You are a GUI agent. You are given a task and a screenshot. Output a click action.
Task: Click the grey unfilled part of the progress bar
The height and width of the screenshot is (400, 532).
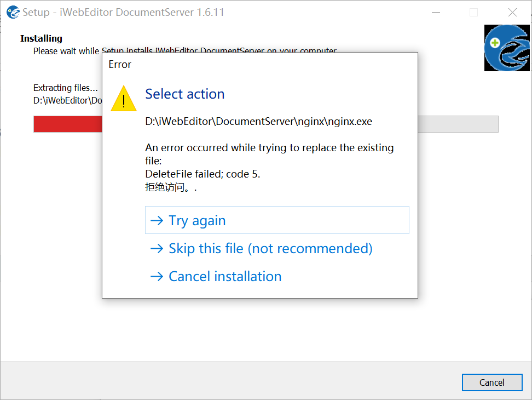tap(458, 124)
